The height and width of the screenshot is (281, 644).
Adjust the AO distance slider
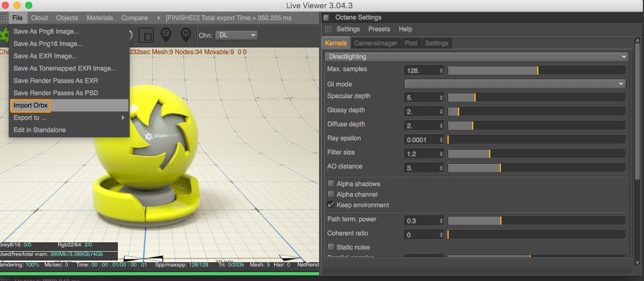[x=537, y=168]
